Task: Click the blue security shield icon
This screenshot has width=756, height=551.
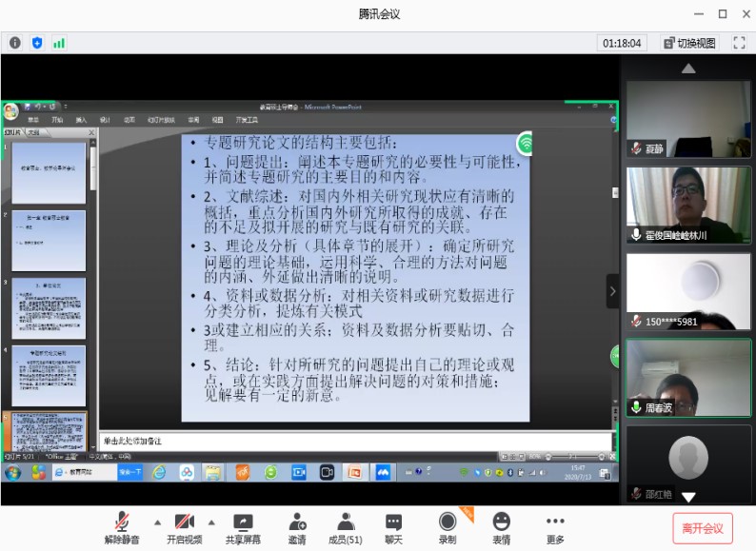Action: (x=37, y=43)
